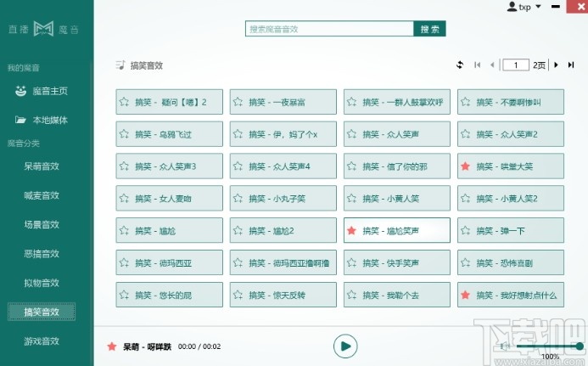Image resolution: width=588 pixels, height=366 pixels.
Task: Select 呆萌音效 category
Action: (42, 166)
